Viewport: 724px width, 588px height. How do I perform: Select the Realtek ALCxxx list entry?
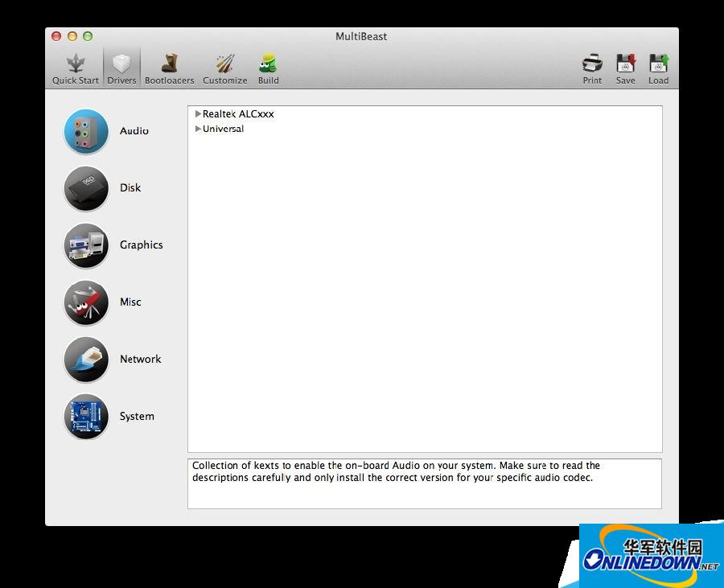[x=238, y=114]
